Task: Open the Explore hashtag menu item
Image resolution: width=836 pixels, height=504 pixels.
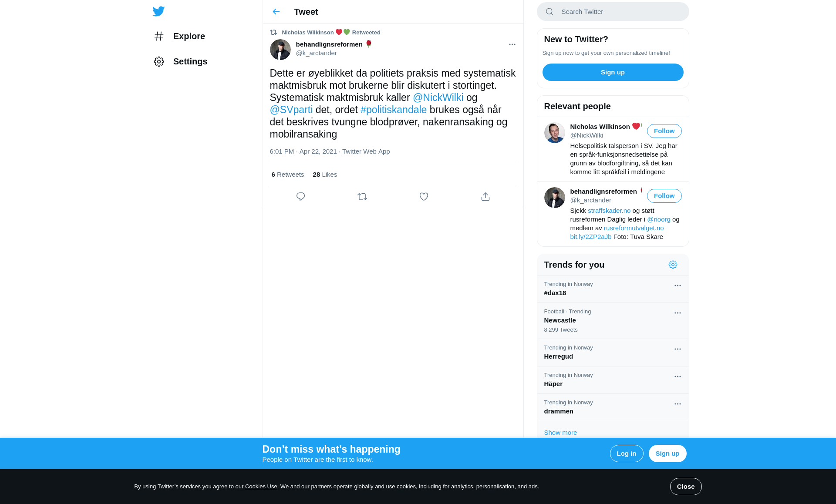Action: point(179,36)
